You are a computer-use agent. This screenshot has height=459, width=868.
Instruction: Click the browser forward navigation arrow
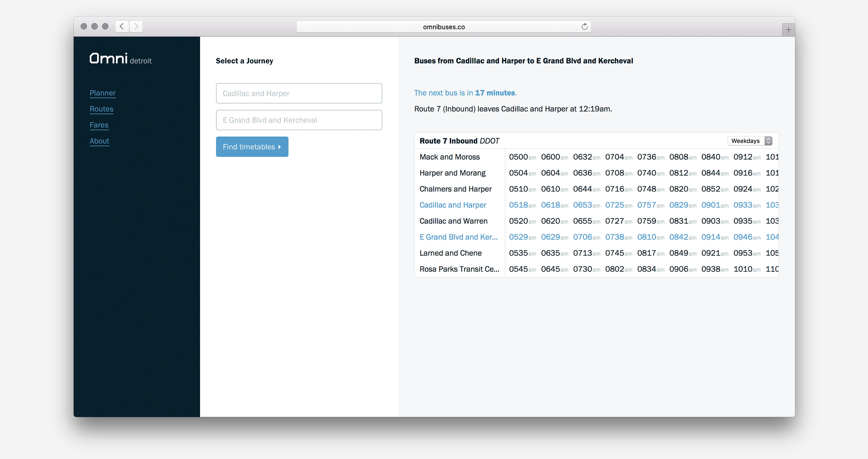pyautogui.click(x=136, y=26)
